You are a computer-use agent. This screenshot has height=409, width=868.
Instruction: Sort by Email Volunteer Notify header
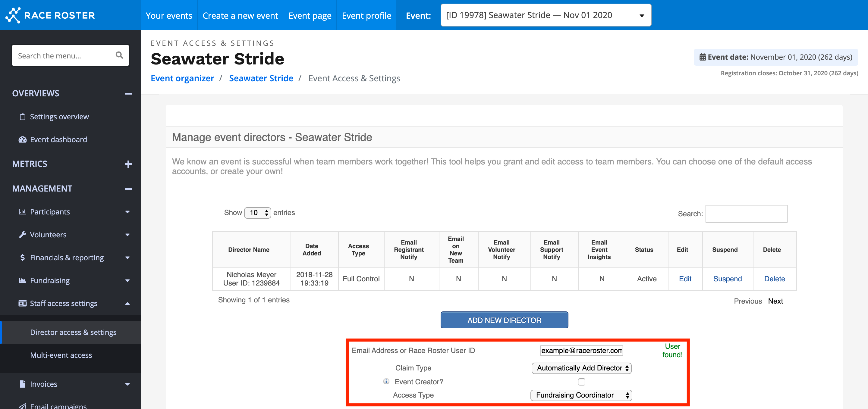[504, 249]
